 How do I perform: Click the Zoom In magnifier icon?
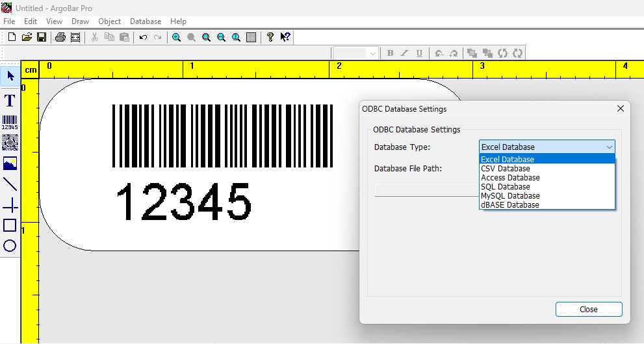[177, 37]
